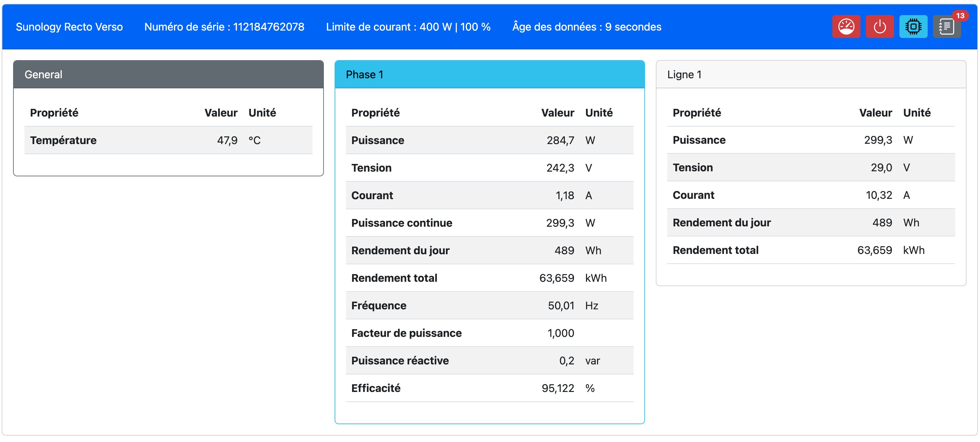Click the General panel header
980x442 pixels.
coord(168,74)
